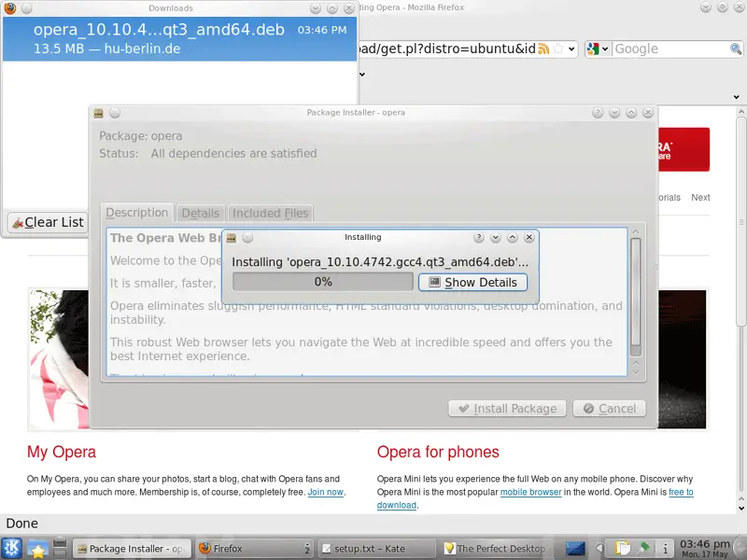Switch to The Perfect Desktop task
Screen dimensions: 747x560
point(499,549)
